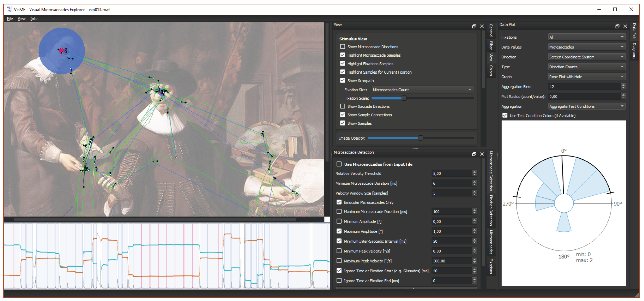The image size is (644, 301).
Task: Adjust the Fixation Scale slider handle
Action: coord(404,98)
